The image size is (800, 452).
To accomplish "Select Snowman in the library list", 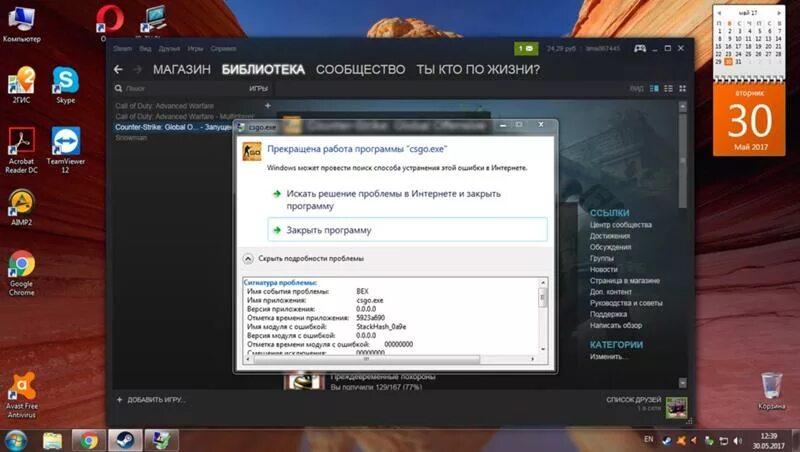I will [131, 138].
